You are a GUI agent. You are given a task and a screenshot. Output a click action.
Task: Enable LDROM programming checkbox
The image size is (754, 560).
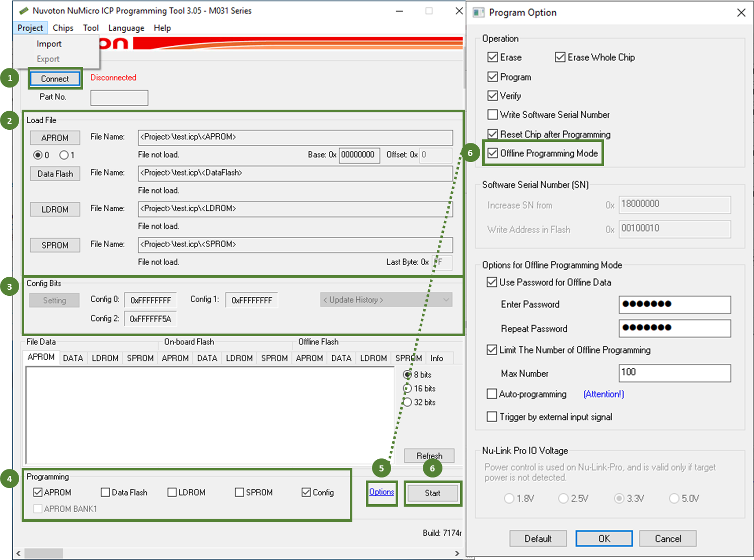click(x=172, y=493)
